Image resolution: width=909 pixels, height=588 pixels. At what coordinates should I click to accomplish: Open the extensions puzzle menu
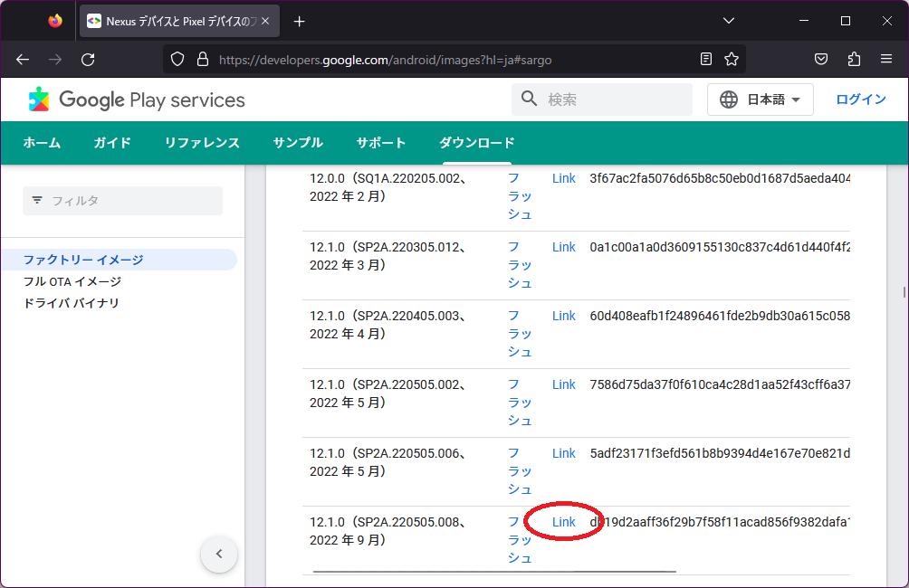[x=854, y=59]
